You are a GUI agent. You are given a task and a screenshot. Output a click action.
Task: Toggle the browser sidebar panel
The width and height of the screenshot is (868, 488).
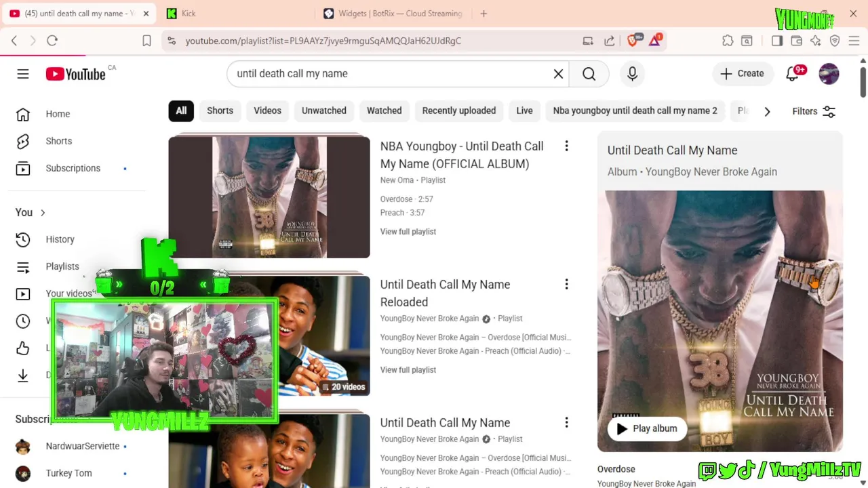tap(777, 41)
